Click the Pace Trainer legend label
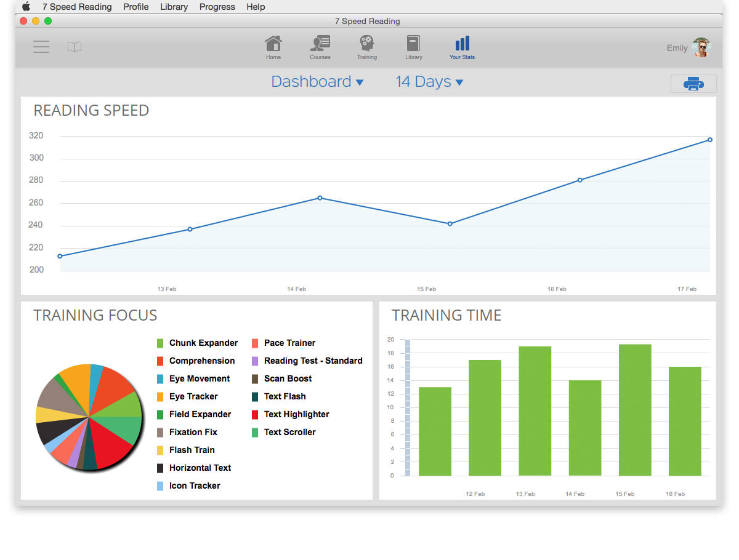The width and height of the screenshot is (739, 560). click(289, 343)
